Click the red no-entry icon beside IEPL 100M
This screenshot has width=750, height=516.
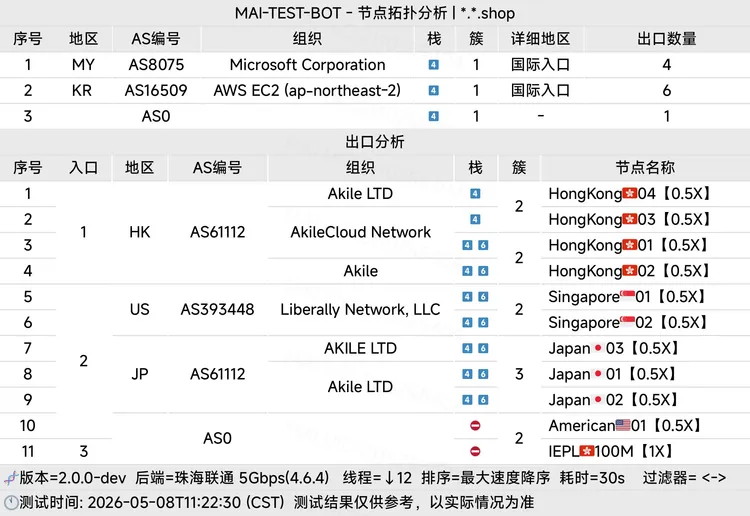coord(475,451)
